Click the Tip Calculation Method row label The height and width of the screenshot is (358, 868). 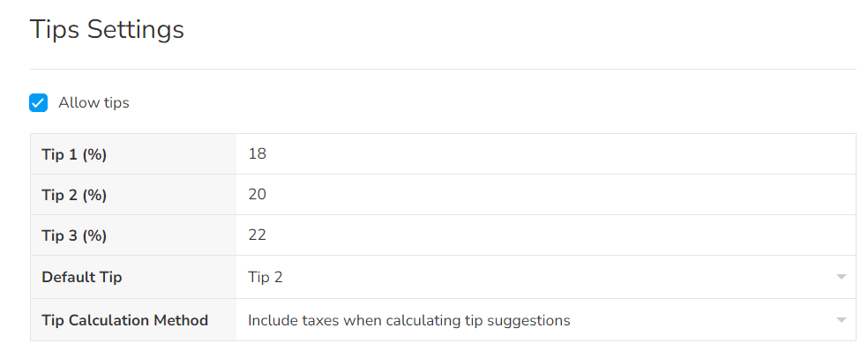(x=124, y=320)
